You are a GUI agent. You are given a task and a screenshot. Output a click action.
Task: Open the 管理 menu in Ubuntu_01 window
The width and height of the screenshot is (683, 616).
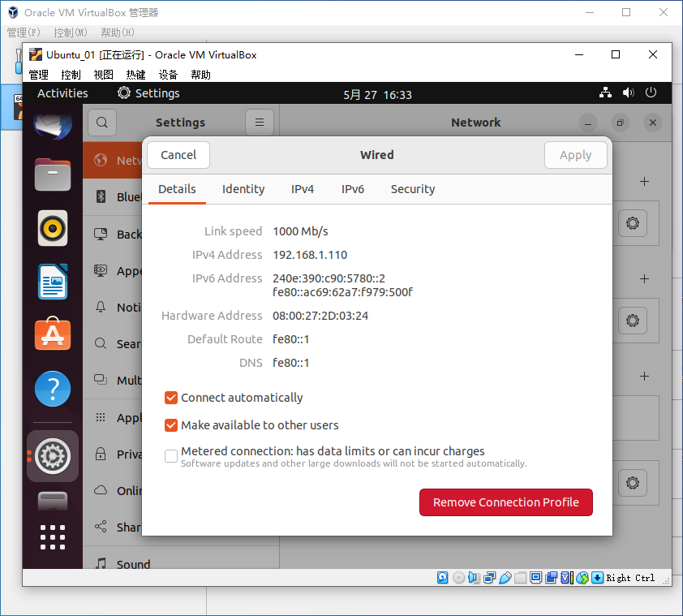[38, 75]
